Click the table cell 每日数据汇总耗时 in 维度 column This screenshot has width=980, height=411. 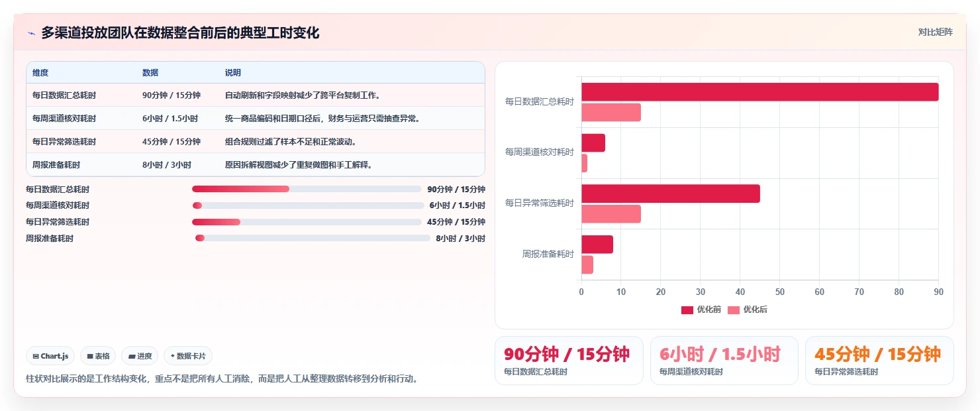pyautogui.click(x=64, y=95)
